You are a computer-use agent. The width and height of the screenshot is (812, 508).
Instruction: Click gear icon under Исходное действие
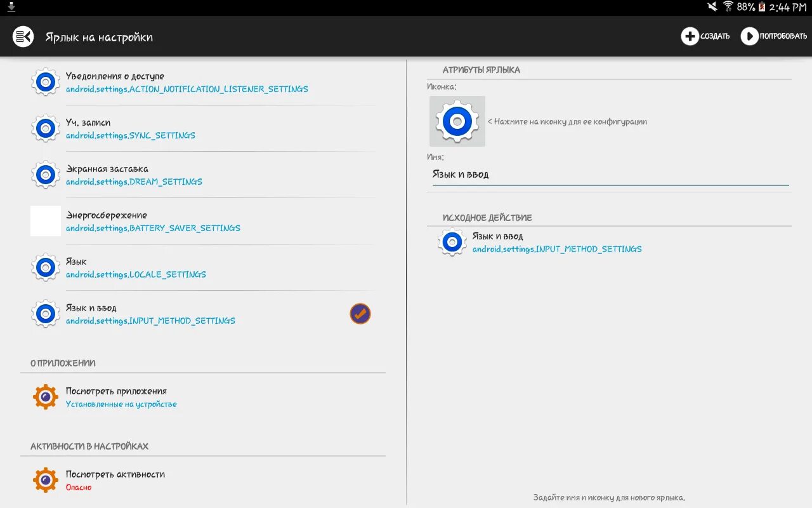452,242
